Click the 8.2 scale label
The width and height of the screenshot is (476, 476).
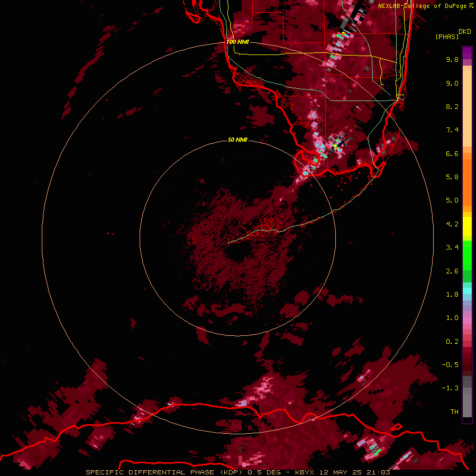452,106
